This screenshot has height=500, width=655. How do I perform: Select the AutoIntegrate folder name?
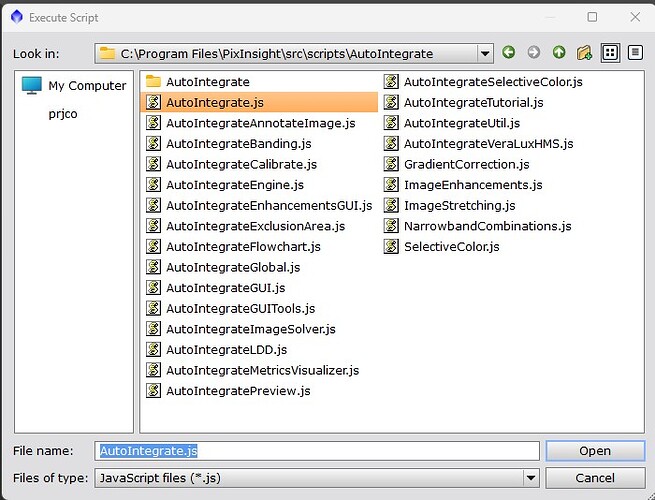click(208, 82)
